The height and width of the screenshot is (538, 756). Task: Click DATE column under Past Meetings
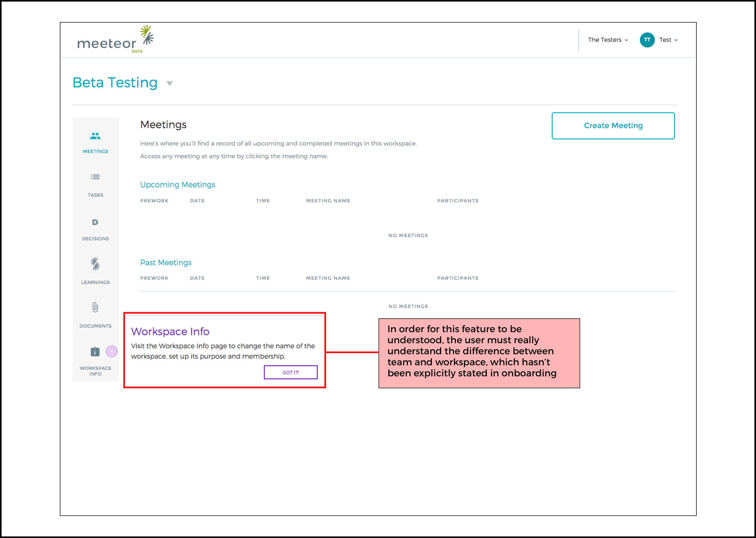197,278
